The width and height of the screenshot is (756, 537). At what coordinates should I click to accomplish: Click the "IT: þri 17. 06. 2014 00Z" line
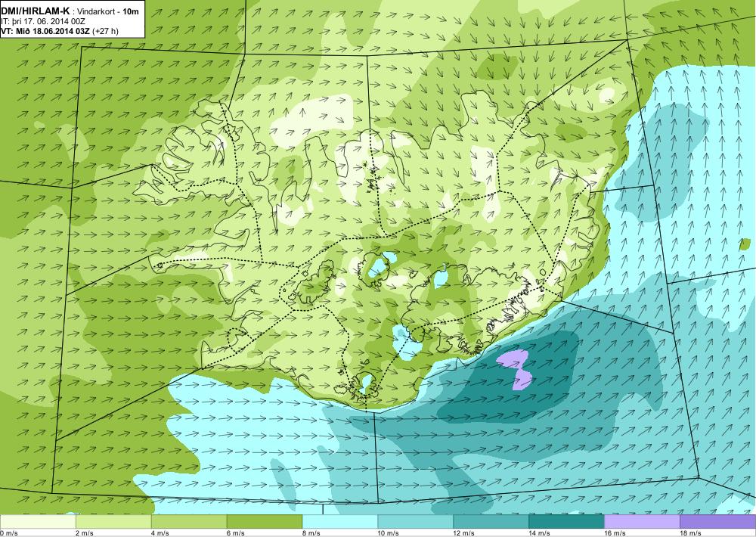pos(45,21)
